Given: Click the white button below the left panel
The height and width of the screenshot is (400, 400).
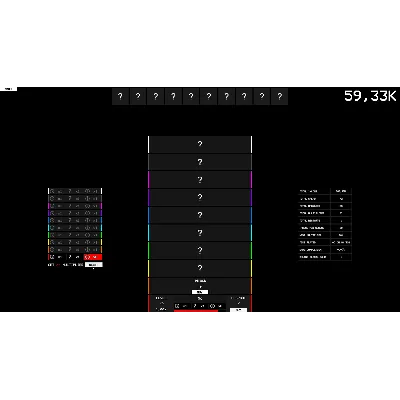Looking at the screenshot, I should (x=94, y=265).
